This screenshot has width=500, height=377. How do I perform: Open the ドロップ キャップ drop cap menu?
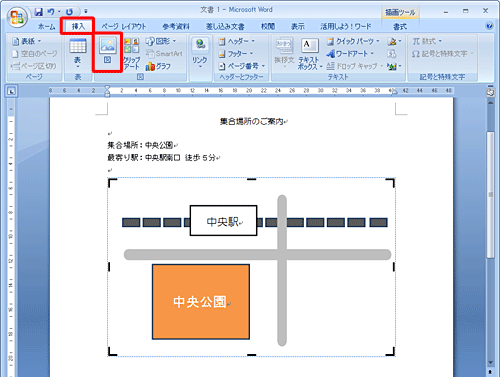[x=355, y=66]
